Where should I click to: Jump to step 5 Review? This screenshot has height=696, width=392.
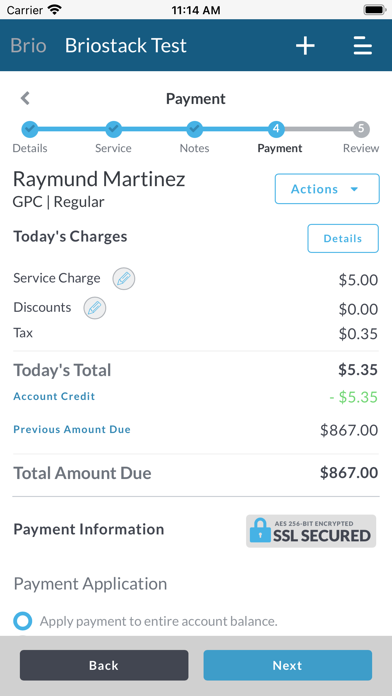pos(361,129)
